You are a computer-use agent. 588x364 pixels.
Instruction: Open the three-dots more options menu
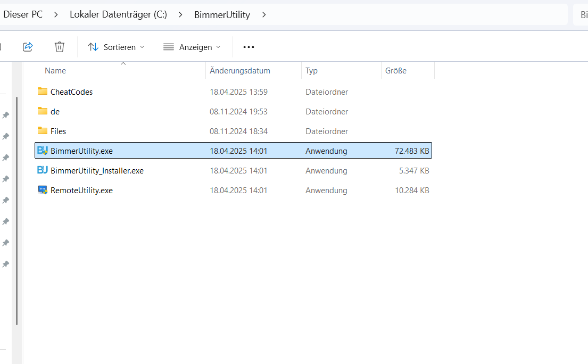click(249, 47)
